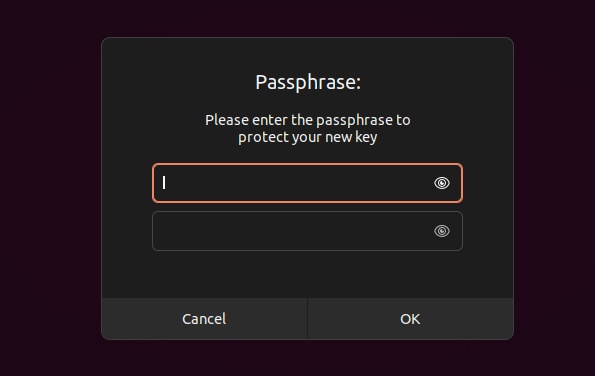Unmask characters using upper reveal icon
This screenshot has height=376, width=595.
tap(442, 183)
